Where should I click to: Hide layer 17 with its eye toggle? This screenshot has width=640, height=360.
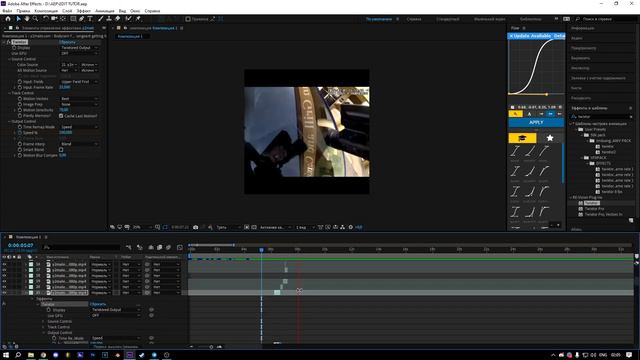(4, 270)
